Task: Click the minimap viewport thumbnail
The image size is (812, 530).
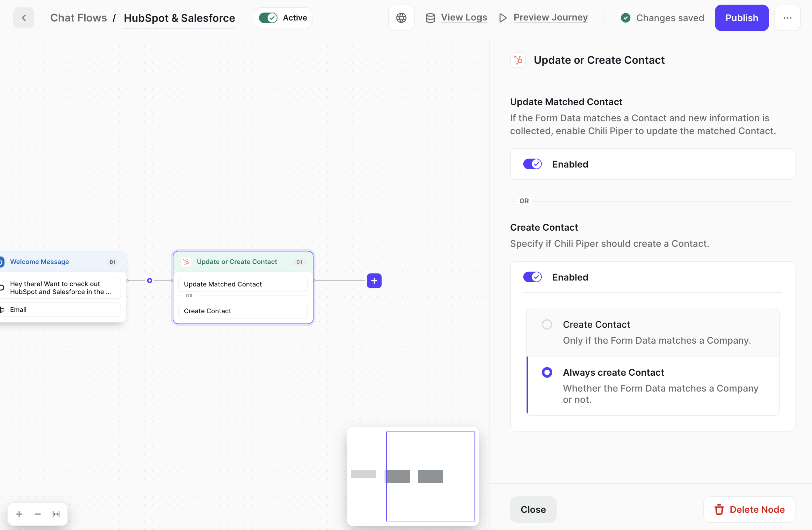Action: 430,476
